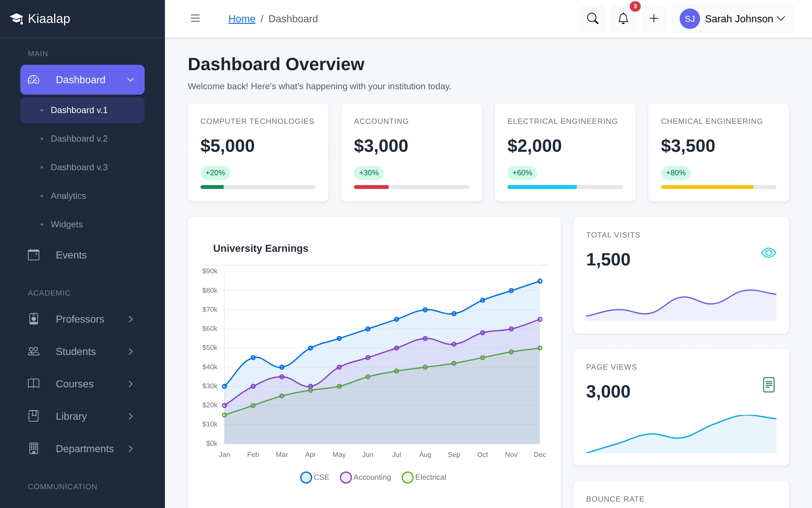Click the Kiaalap brand name

click(x=49, y=18)
